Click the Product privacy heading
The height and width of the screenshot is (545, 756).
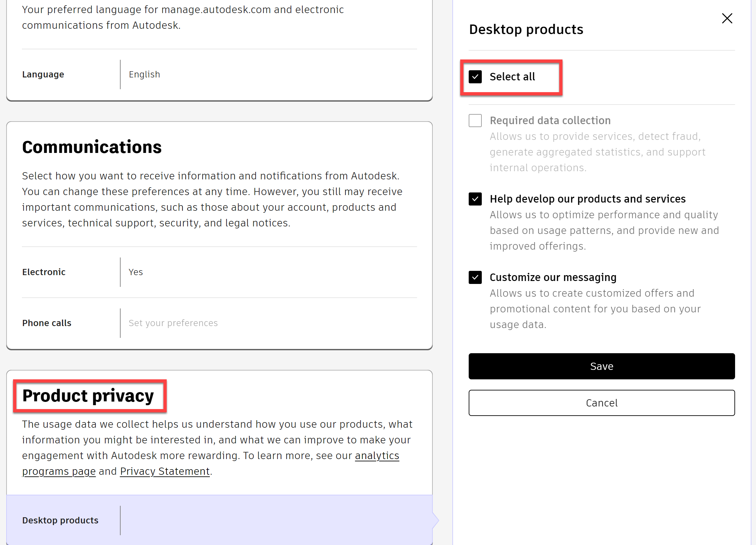(88, 396)
